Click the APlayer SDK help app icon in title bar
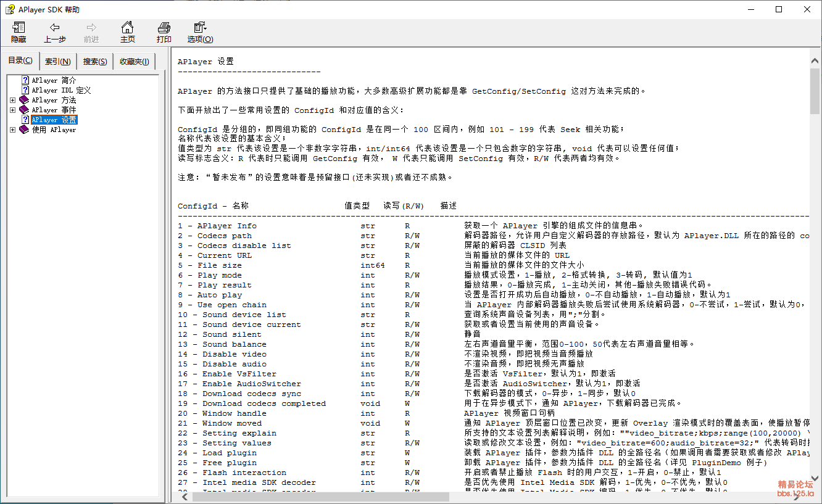Screen dimensions: 822x504 click(9, 9)
